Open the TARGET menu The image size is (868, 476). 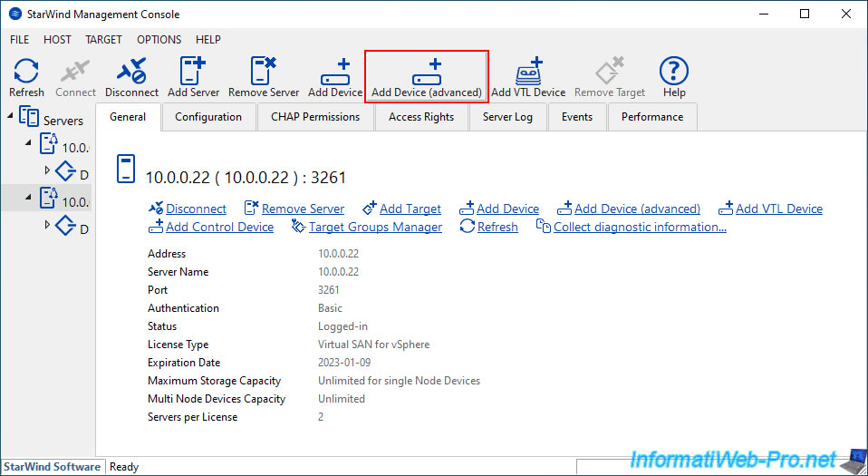(x=103, y=40)
